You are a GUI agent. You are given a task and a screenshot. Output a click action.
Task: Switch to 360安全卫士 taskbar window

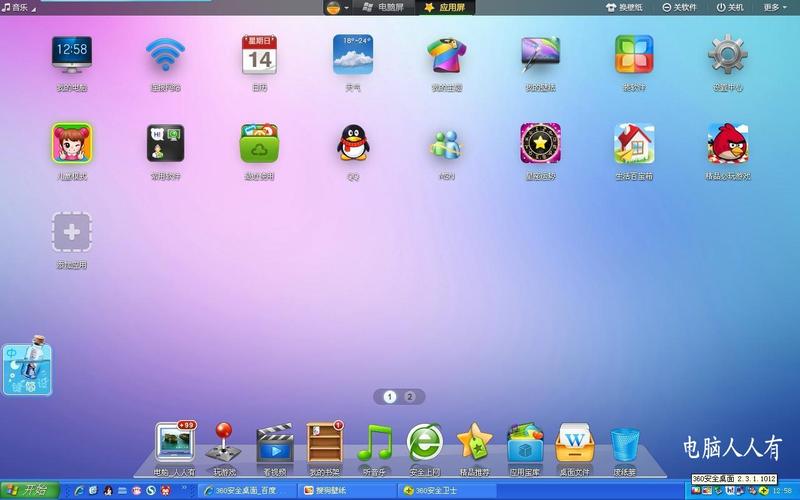tap(447, 490)
